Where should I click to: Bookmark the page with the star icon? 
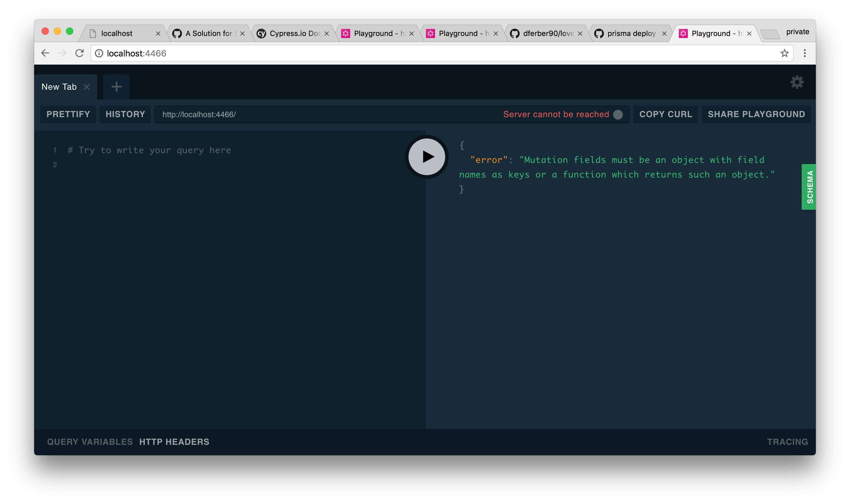pyautogui.click(x=784, y=53)
